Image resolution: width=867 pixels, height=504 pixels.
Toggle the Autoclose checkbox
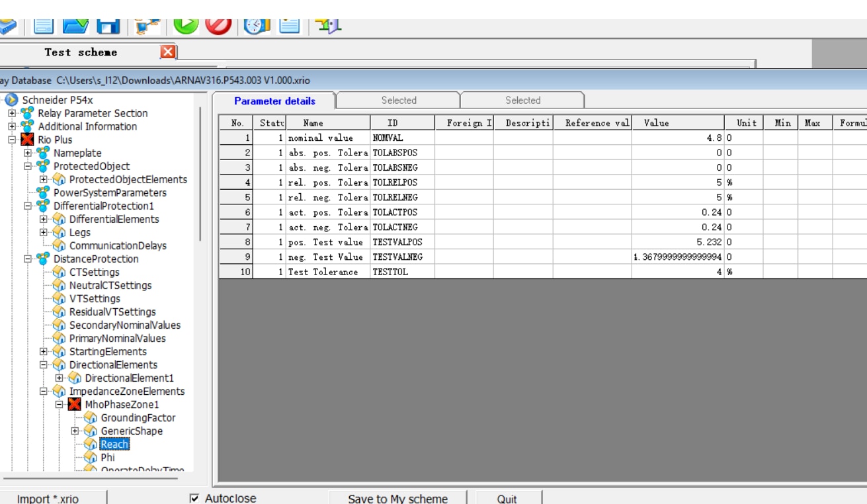194,498
